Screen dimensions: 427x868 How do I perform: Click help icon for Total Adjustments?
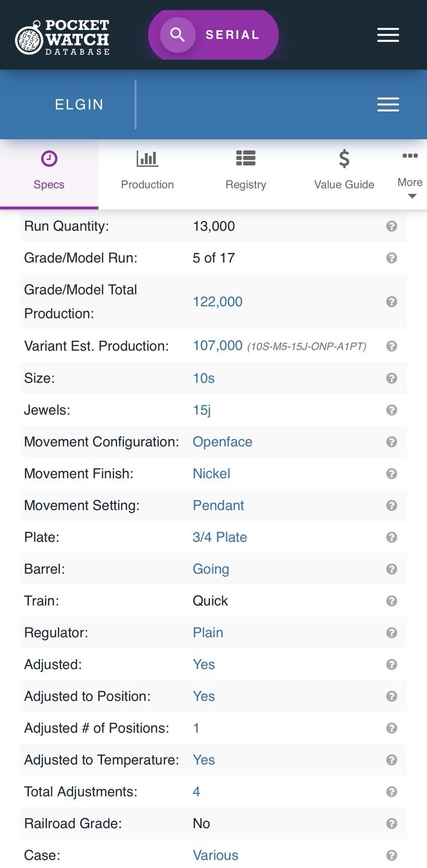392,792
